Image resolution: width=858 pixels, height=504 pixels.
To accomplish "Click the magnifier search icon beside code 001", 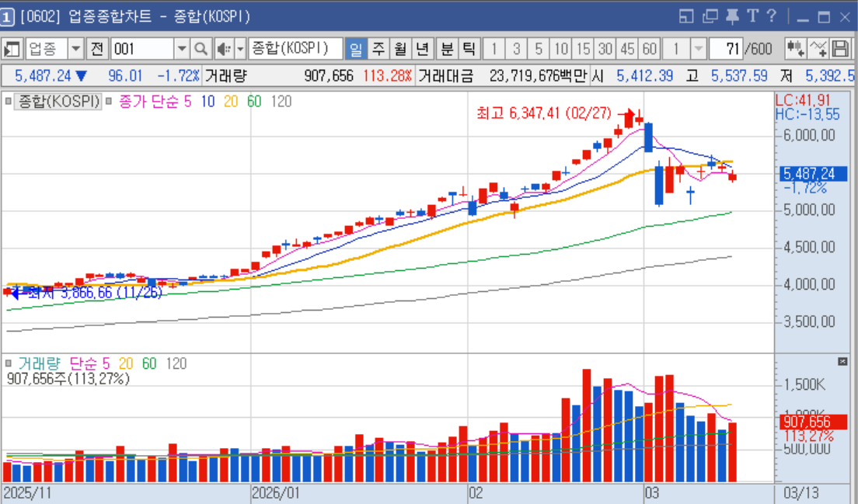I will (201, 49).
